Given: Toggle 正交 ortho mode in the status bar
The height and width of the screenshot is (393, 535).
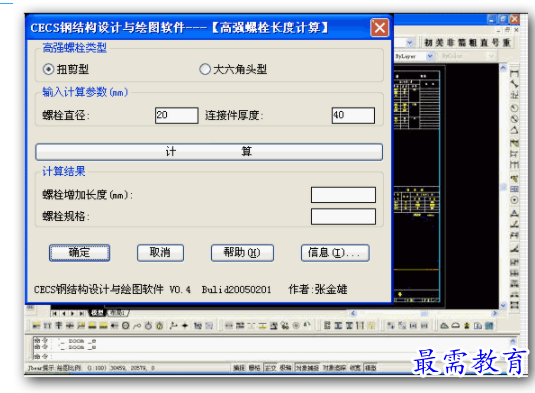Looking at the screenshot, I should click(x=271, y=368).
